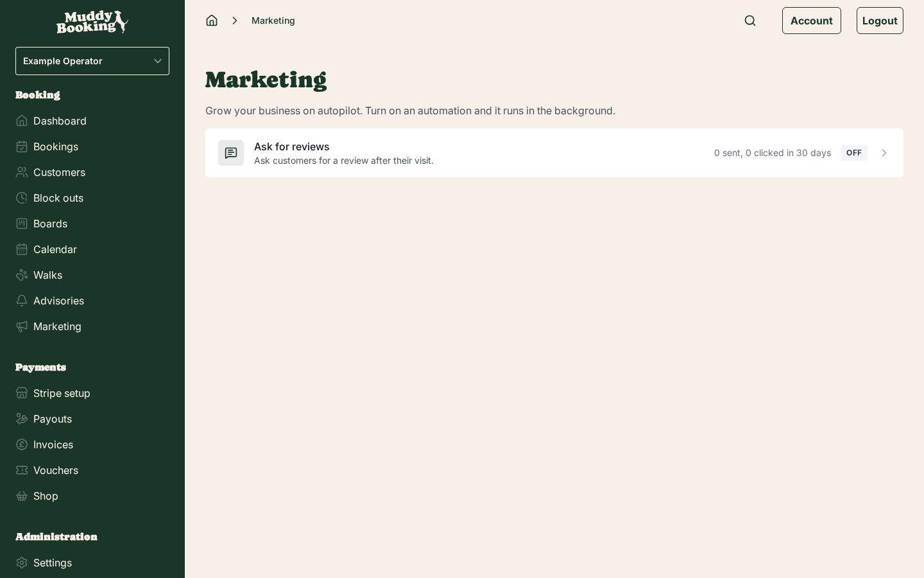This screenshot has width=924, height=578.
Task: Open Bookings in the sidebar
Action: click(x=92, y=146)
